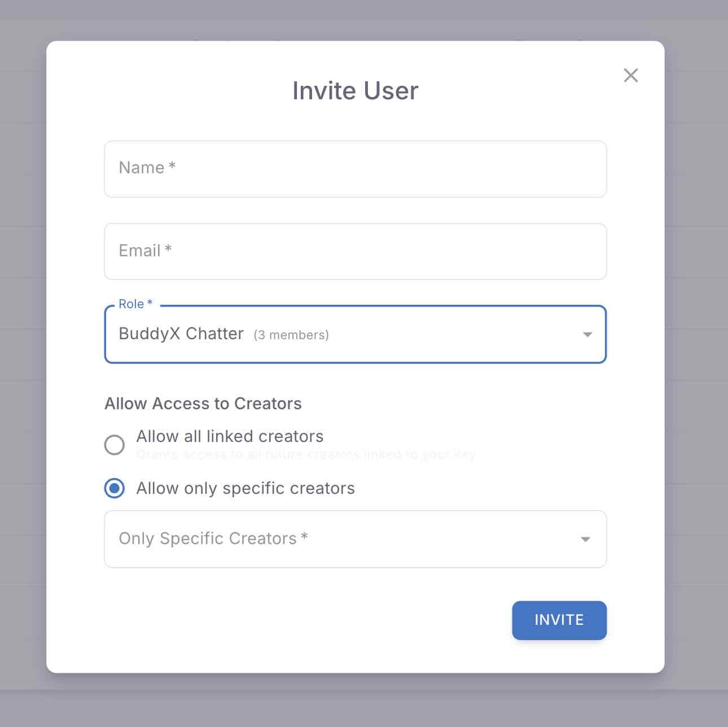The width and height of the screenshot is (728, 727).
Task: Click the Role dropdown arrow icon
Action: point(587,335)
